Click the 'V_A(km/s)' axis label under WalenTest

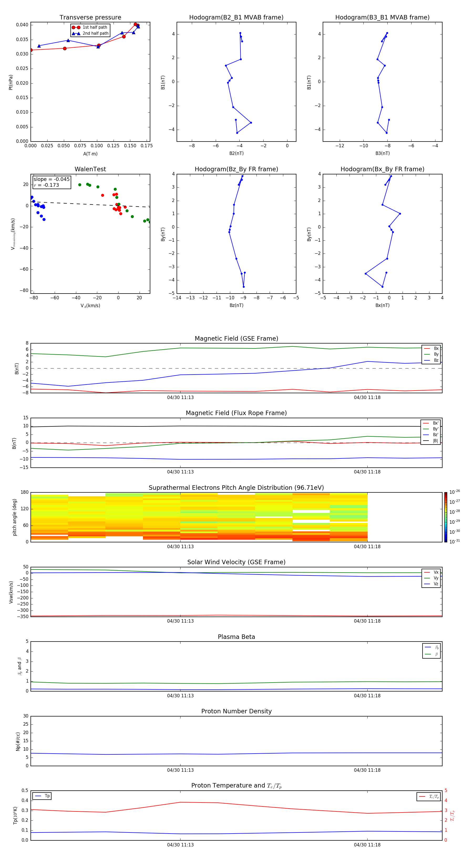tap(90, 306)
